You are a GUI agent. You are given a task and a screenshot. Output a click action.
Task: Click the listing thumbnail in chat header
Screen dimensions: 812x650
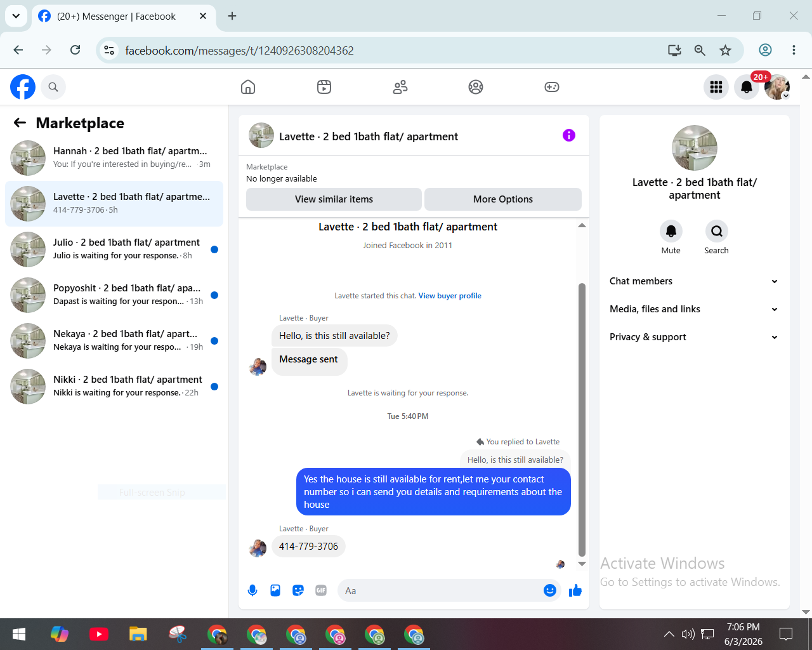click(x=261, y=136)
